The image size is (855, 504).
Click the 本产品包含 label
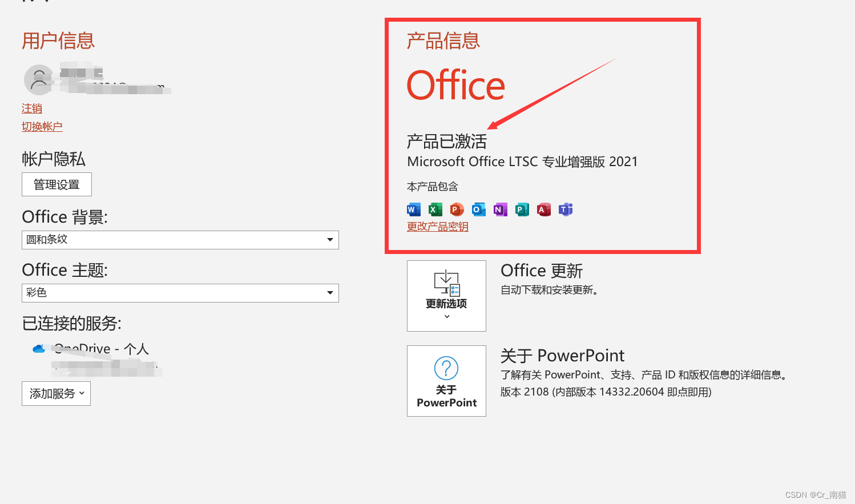(x=433, y=187)
